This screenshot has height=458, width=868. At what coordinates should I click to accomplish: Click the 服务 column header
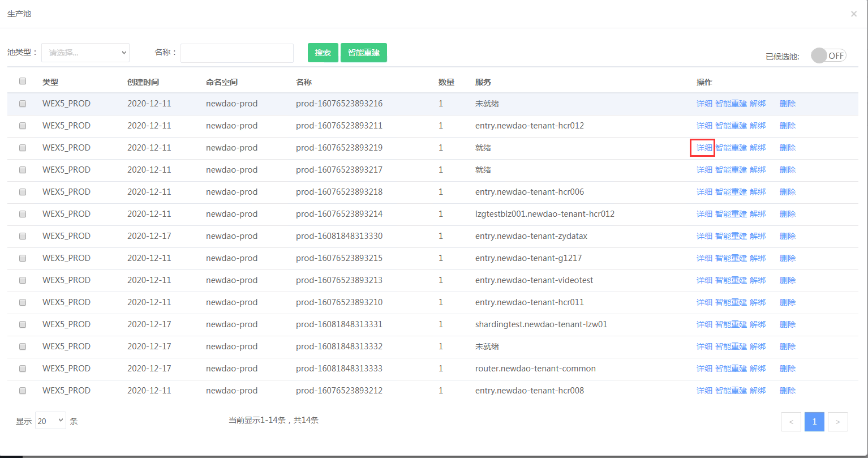tap(483, 82)
